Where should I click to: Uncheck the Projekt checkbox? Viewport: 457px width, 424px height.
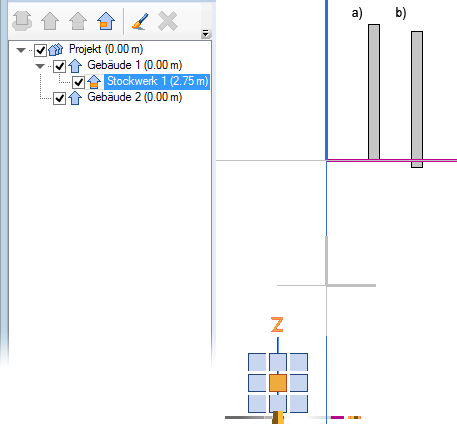[40, 50]
